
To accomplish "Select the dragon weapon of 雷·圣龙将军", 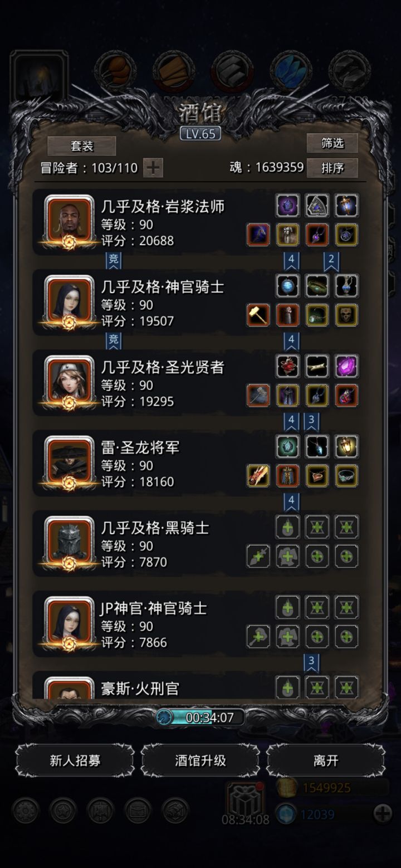I will (258, 476).
